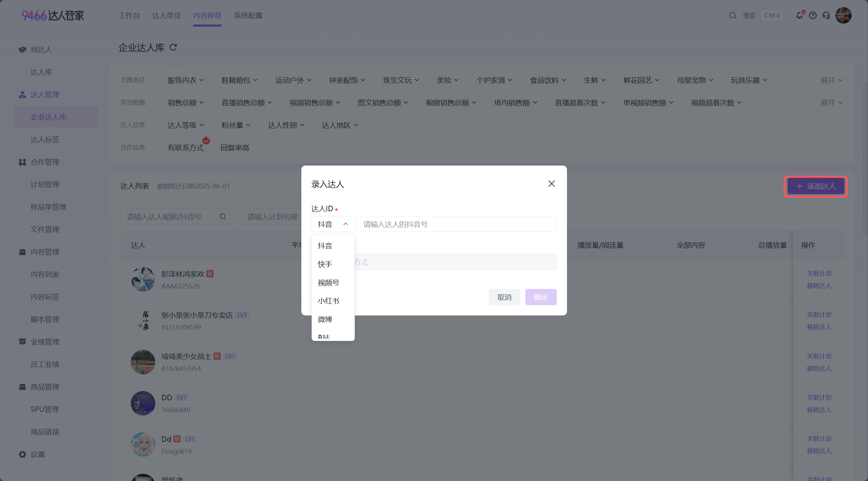Screen dimensions: 868x481
Task: Switch to 系统配置 tab
Action: [x=248, y=15]
